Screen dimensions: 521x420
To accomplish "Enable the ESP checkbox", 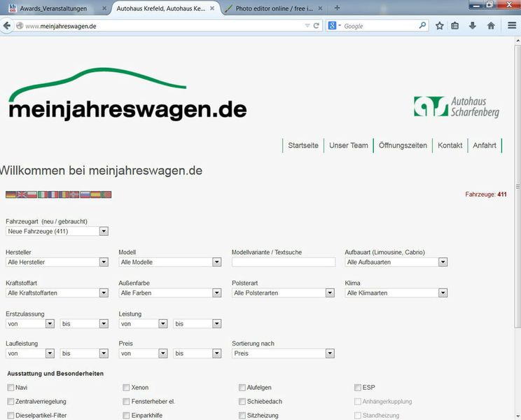I will point(358,388).
